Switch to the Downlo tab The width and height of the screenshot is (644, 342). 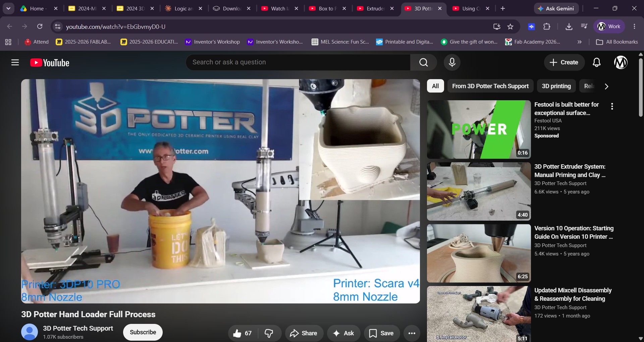tap(232, 9)
